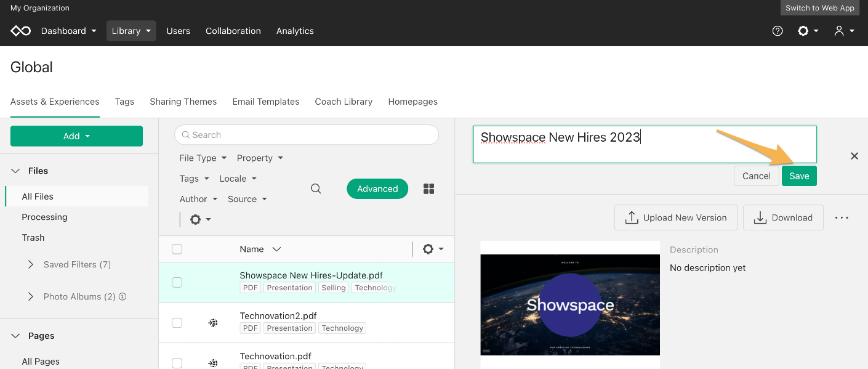This screenshot has width=868, height=369.
Task: Click in the Search input field
Action: [307, 135]
